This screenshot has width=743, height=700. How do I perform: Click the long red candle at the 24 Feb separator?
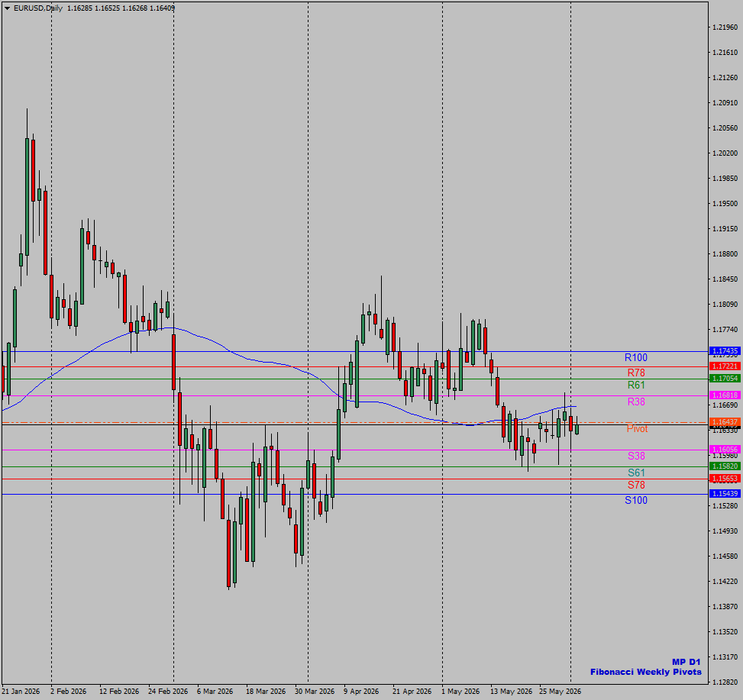pyautogui.click(x=174, y=362)
